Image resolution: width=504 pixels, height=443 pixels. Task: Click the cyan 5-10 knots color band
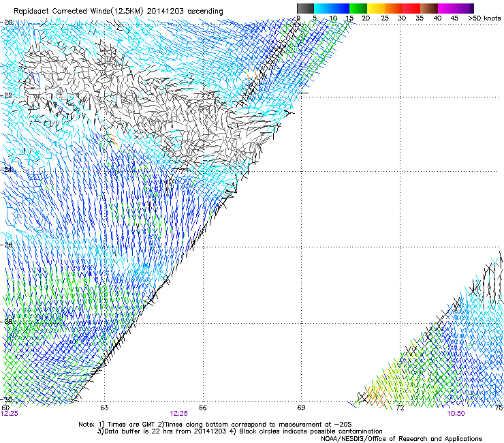323,8
